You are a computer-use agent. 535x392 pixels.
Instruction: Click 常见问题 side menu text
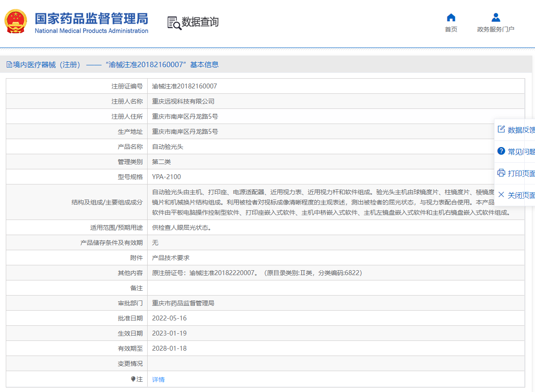coord(521,152)
